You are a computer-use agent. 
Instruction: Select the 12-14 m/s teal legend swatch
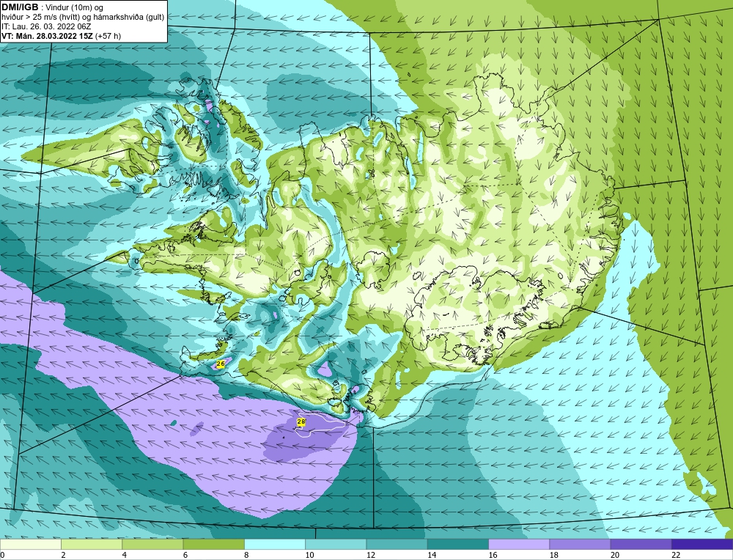click(397, 544)
